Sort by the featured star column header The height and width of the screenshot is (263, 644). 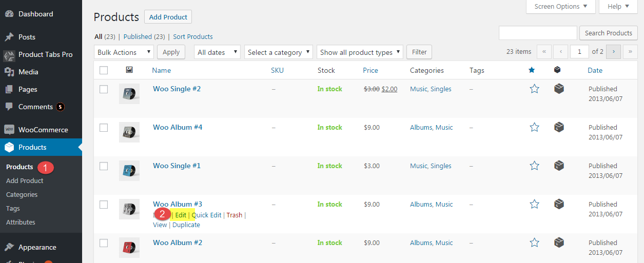tap(532, 70)
